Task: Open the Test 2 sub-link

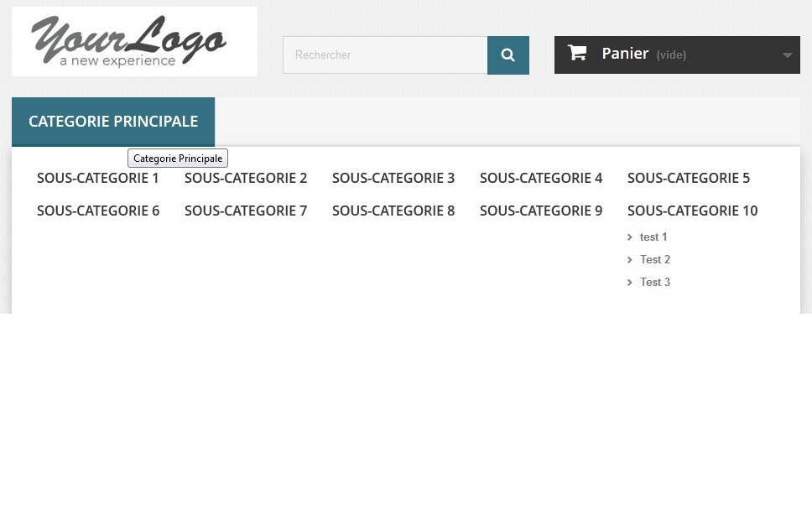Action: [654, 260]
